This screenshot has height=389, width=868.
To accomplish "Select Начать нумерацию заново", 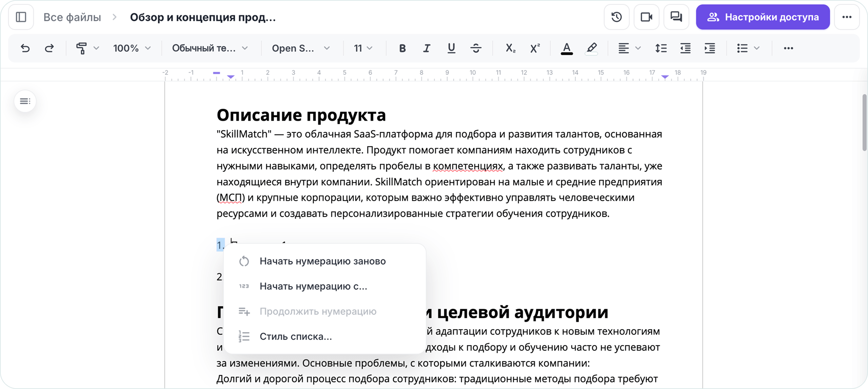I will point(322,261).
